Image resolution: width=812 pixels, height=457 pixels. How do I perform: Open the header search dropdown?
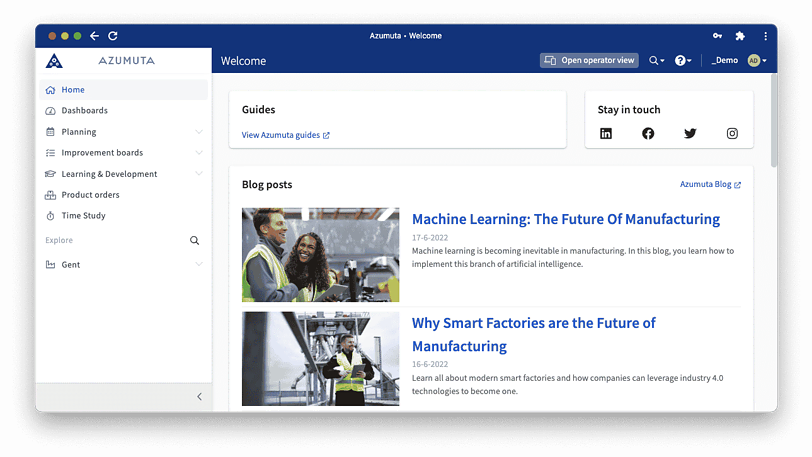[657, 61]
